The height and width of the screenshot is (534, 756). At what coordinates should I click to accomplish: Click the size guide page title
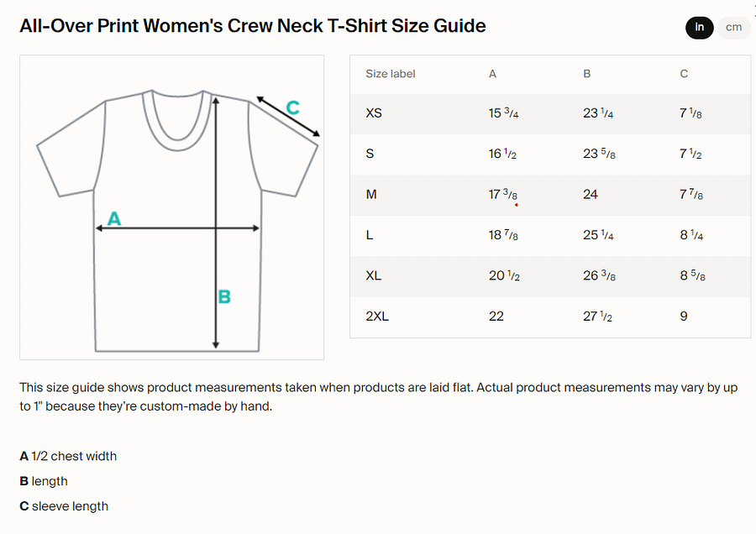253,26
